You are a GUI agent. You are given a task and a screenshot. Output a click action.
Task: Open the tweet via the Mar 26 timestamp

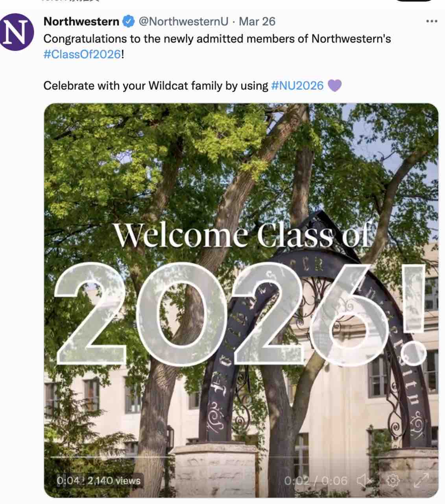coord(257,21)
